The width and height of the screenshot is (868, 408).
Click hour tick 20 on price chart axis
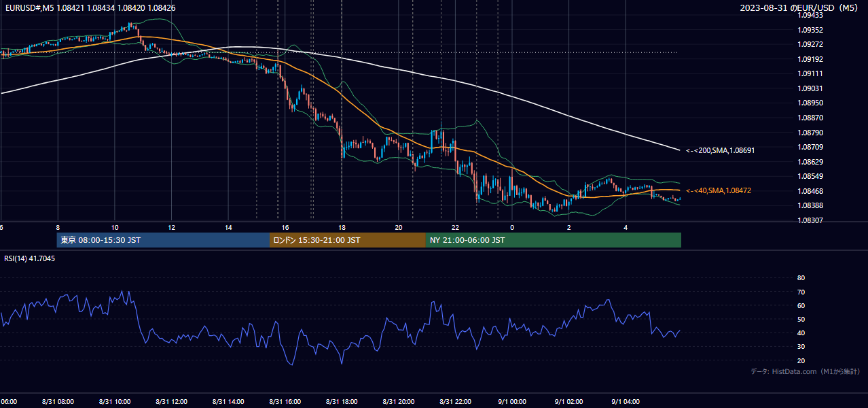click(399, 228)
